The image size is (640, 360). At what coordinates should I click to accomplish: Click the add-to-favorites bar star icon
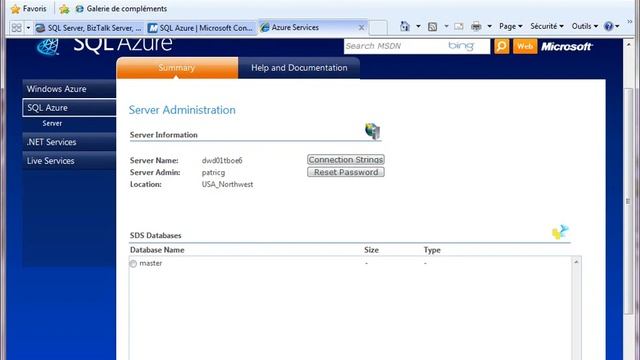click(64, 9)
